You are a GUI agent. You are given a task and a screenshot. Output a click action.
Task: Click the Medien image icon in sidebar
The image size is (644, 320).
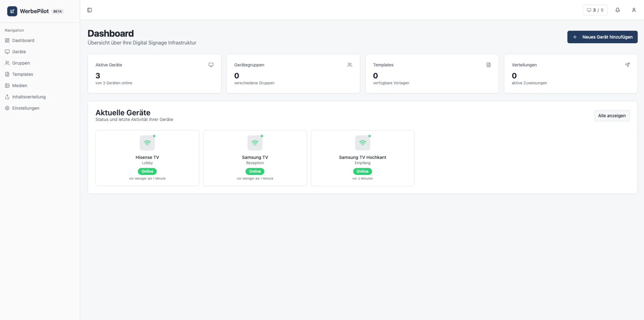pos(7,85)
